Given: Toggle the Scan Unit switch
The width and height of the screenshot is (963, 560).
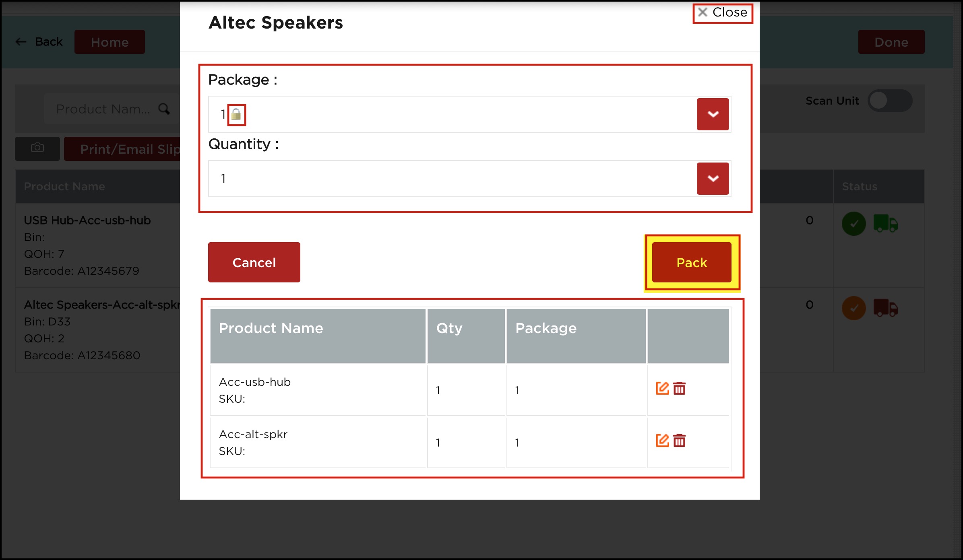Looking at the screenshot, I should click(889, 101).
